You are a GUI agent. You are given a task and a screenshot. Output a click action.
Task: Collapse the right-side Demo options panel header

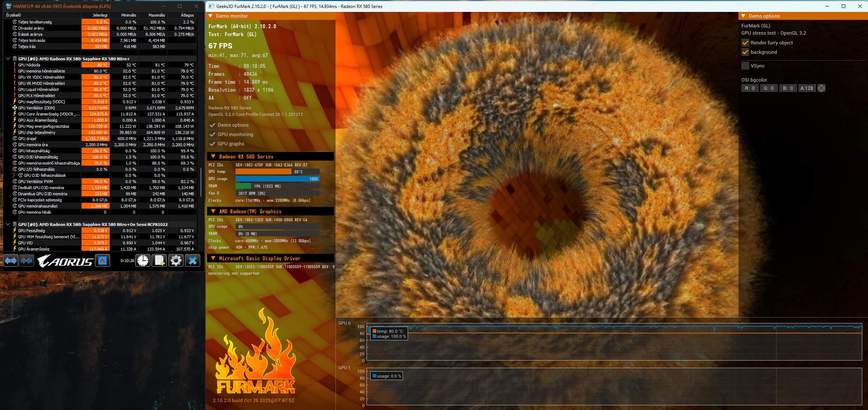pyautogui.click(x=743, y=16)
